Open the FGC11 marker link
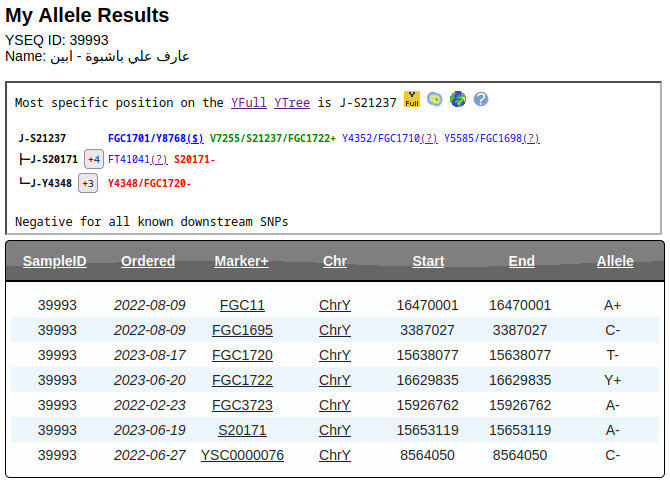670x487 pixels. 242,305
